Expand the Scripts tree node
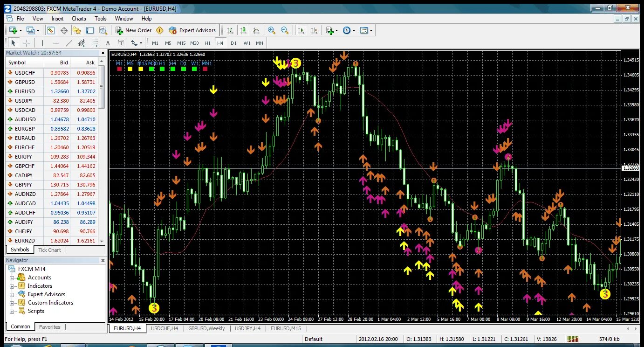Screen dimensions: 644x347 12,311
